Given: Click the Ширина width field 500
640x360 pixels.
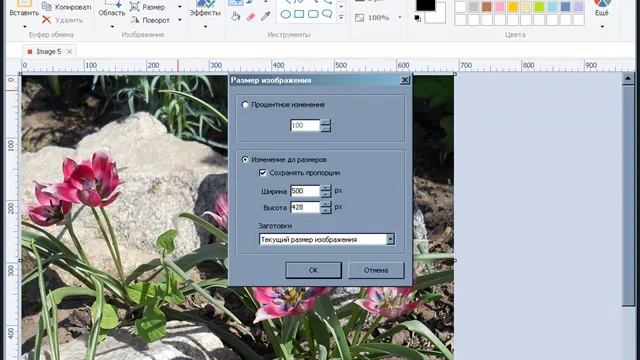Looking at the screenshot, I should coord(305,191).
